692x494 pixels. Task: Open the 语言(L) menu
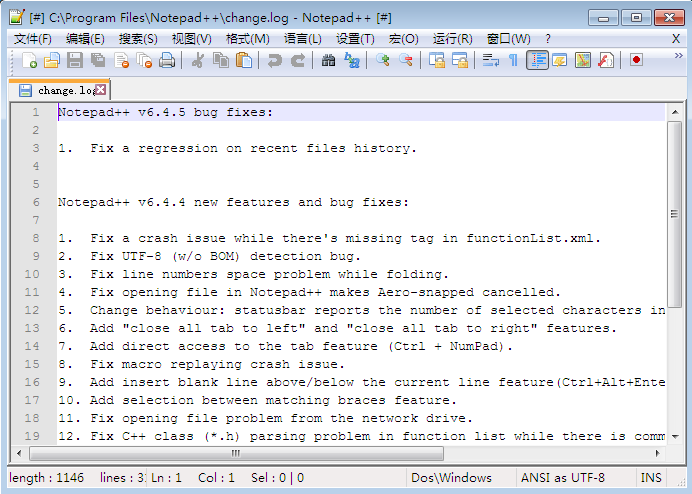click(303, 39)
